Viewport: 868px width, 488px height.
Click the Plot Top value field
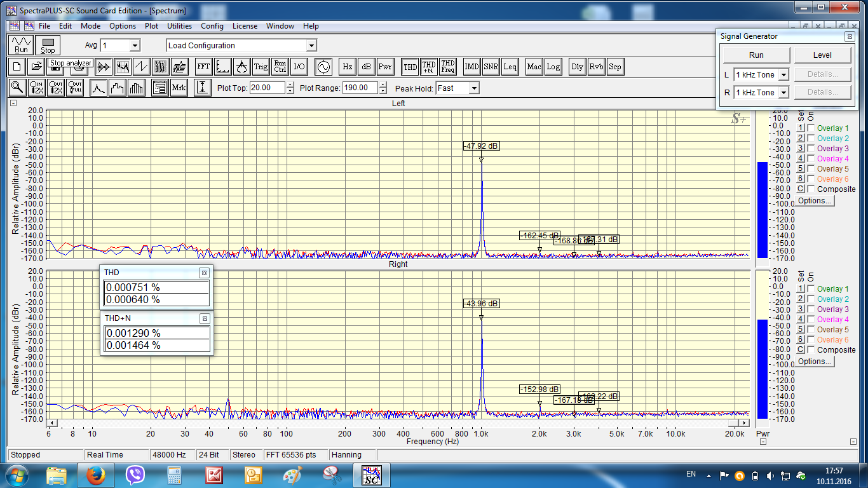tap(267, 88)
